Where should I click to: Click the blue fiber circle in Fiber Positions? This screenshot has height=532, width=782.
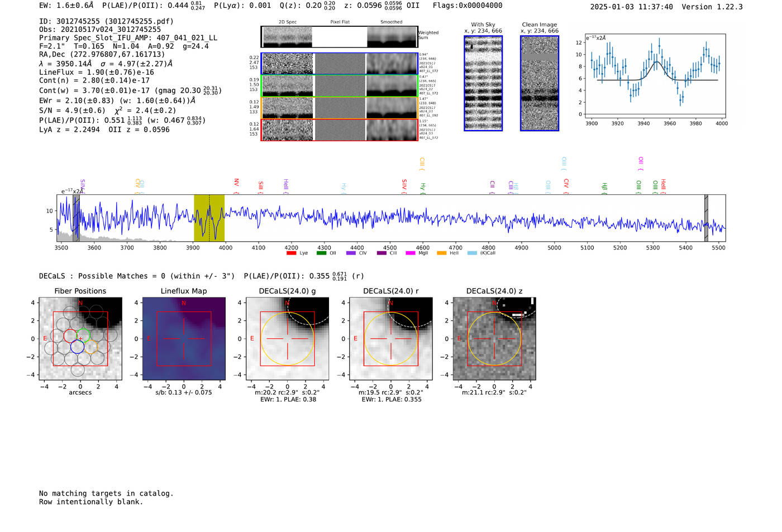pos(77,347)
